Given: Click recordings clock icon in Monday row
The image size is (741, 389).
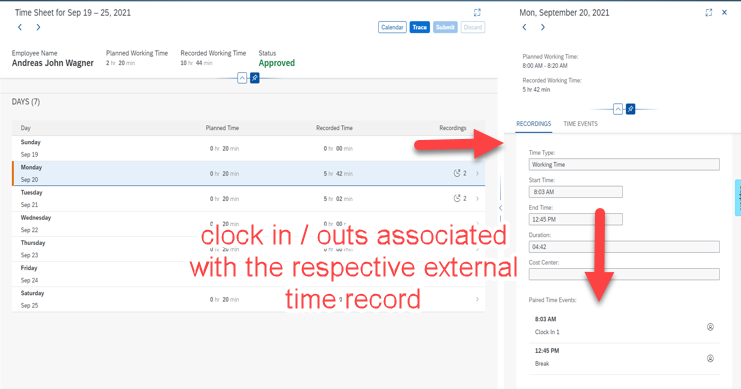Looking at the screenshot, I should tap(457, 173).
